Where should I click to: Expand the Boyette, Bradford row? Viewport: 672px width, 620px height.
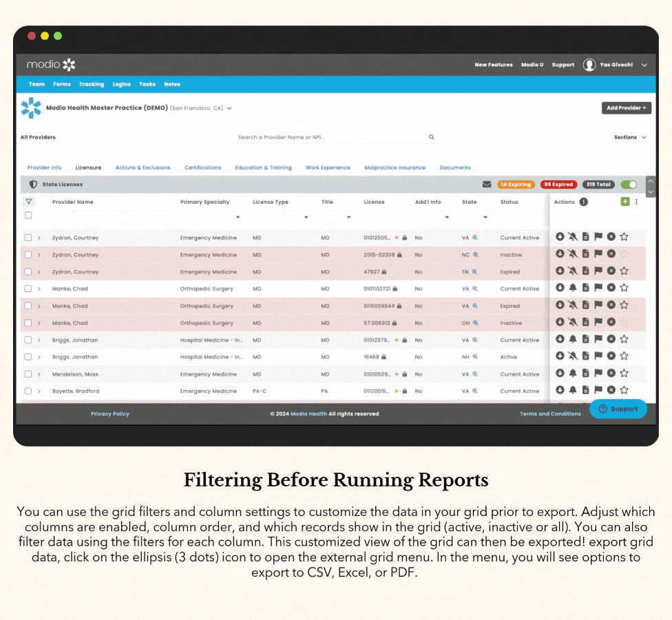point(39,391)
